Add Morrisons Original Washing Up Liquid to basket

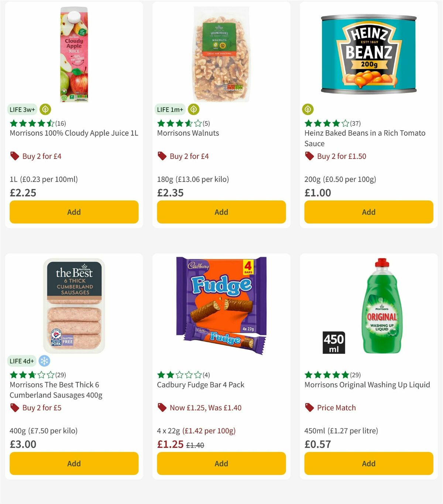click(x=368, y=463)
